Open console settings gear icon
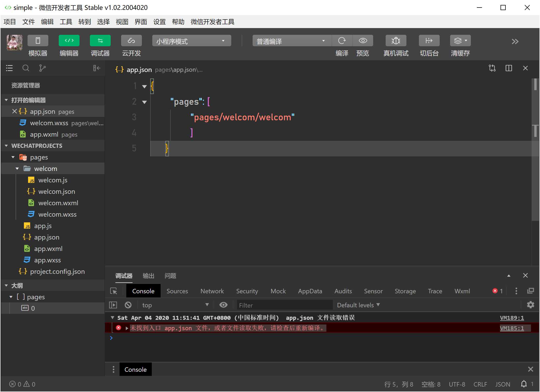This screenshot has height=392, width=540. [531, 305]
